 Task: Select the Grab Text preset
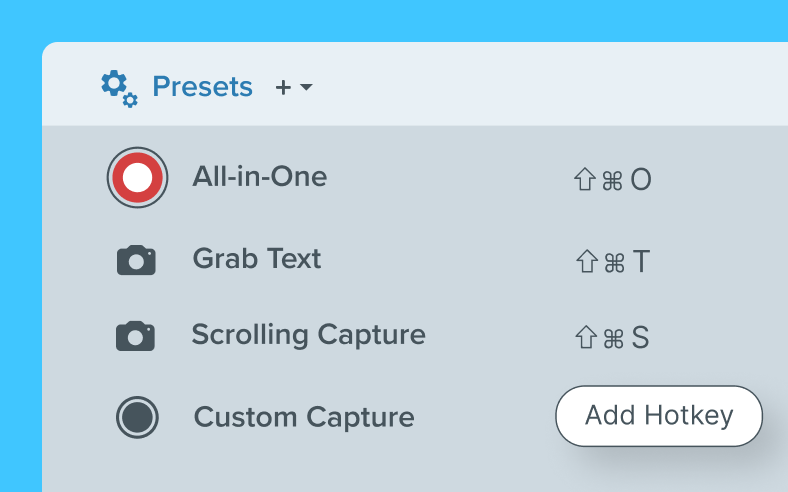(x=256, y=259)
